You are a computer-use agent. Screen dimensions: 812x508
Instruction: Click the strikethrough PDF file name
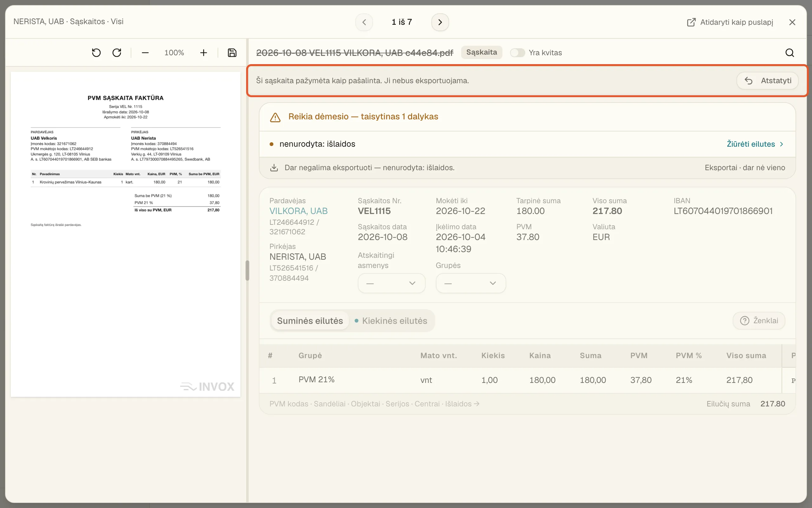(355, 53)
